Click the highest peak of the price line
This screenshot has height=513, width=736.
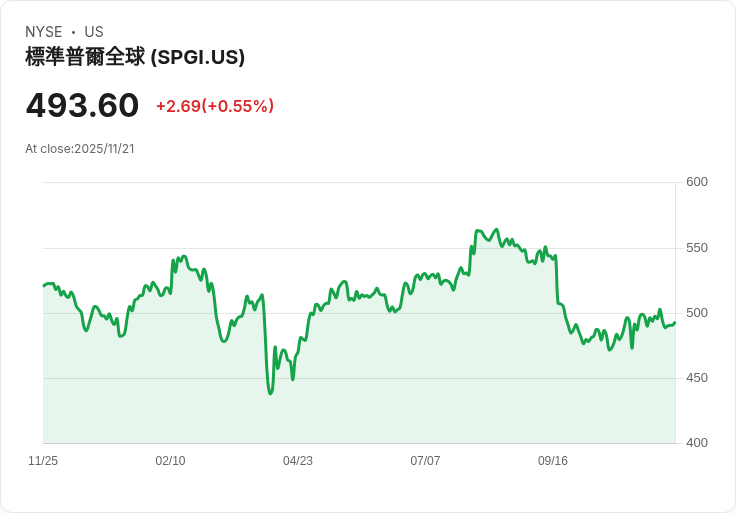coord(478,230)
